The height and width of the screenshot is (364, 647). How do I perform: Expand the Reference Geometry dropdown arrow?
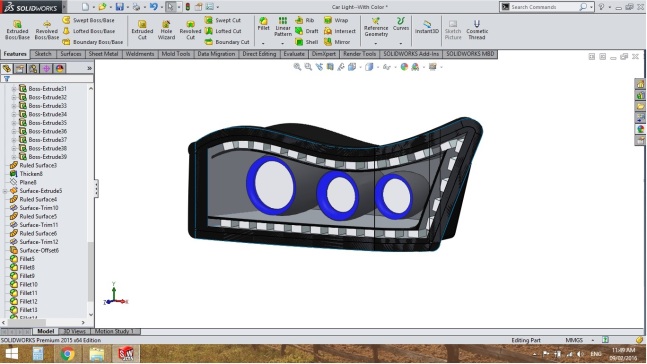click(x=376, y=43)
